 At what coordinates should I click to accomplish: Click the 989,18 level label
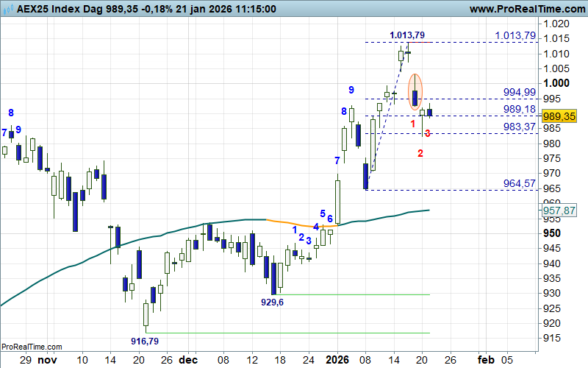(x=520, y=109)
